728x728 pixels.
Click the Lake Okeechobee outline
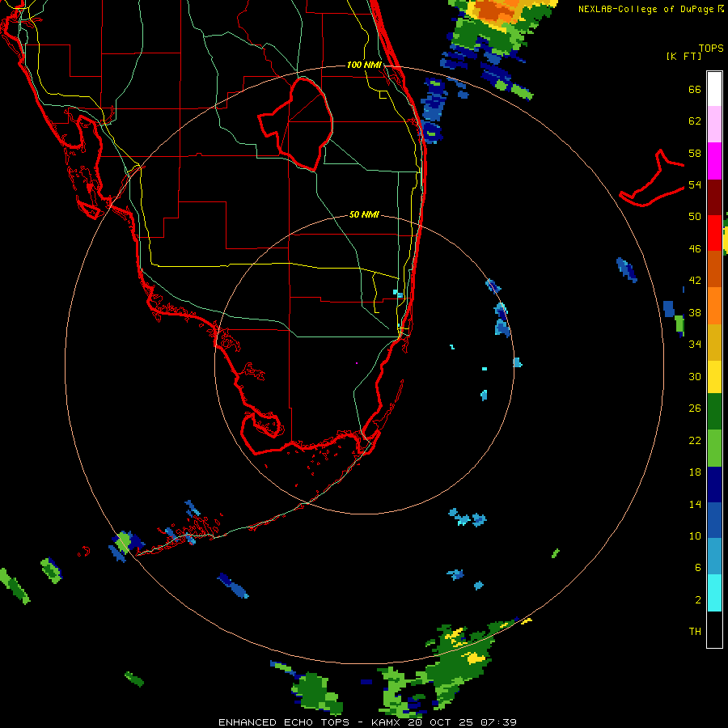click(x=296, y=124)
